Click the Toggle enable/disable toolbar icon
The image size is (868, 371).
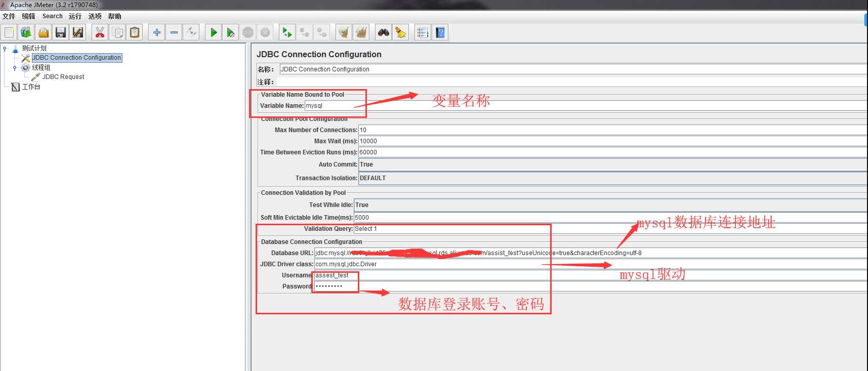click(191, 32)
